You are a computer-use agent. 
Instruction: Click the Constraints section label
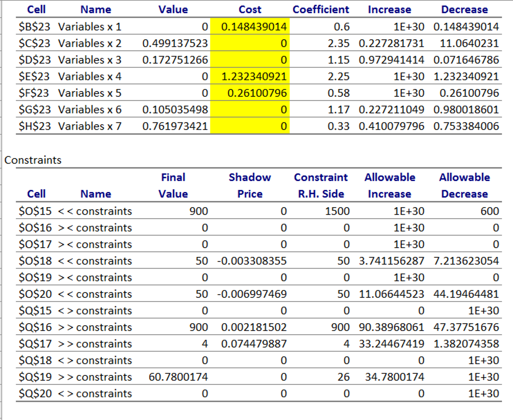(33, 160)
